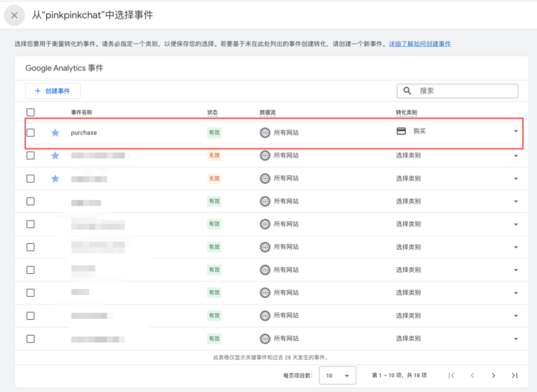The width and height of the screenshot is (537, 392).
Task: Click the 创建事件 button
Action: [52, 90]
